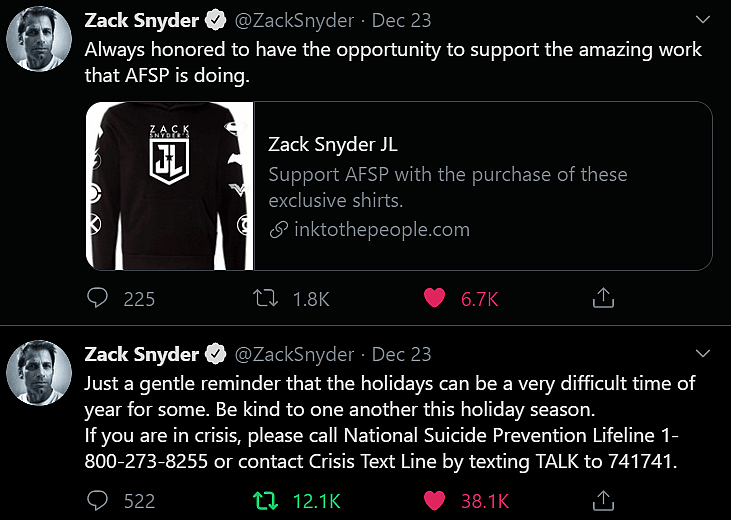Open the Zack Snyder JL link card title
The width and height of the screenshot is (731, 520).
333,144
